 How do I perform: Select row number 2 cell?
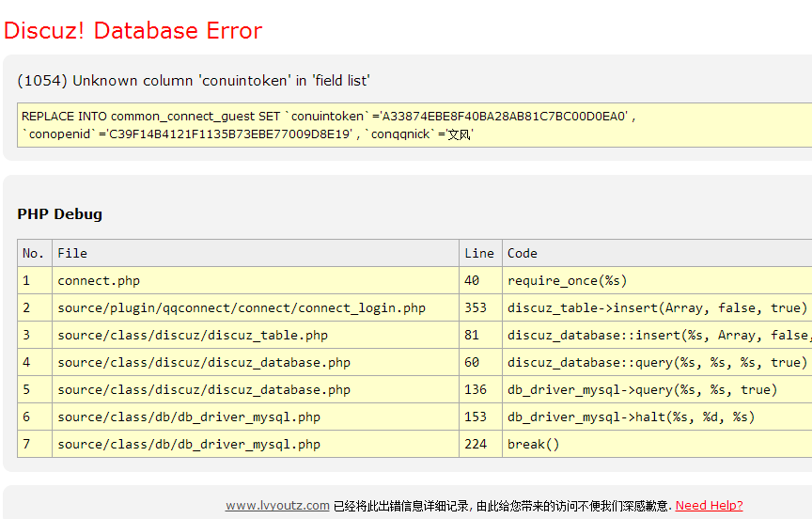[x=35, y=308]
